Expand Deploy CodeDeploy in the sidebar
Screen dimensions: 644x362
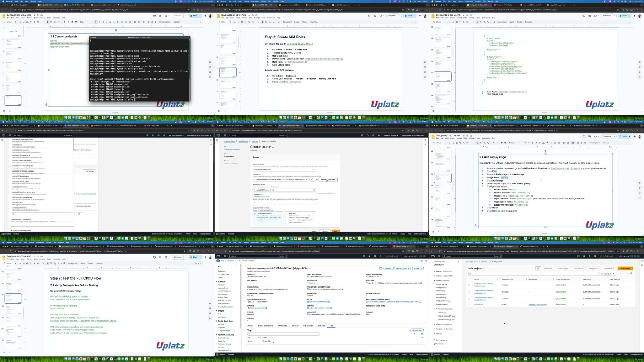click(435, 324)
